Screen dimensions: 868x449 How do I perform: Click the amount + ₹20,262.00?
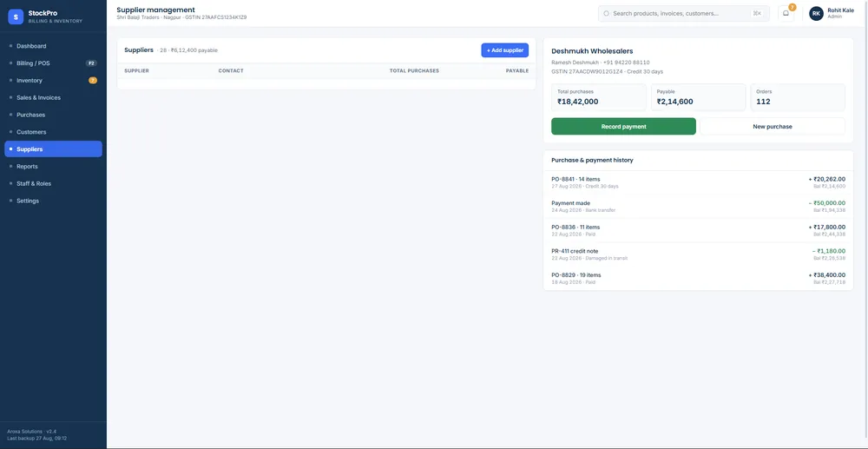click(x=826, y=179)
